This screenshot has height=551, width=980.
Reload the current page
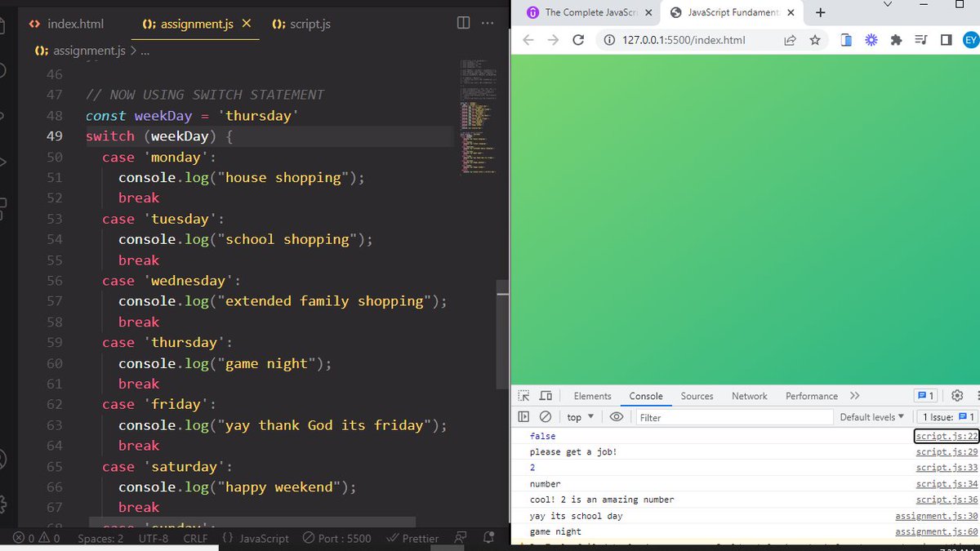[x=578, y=39]
